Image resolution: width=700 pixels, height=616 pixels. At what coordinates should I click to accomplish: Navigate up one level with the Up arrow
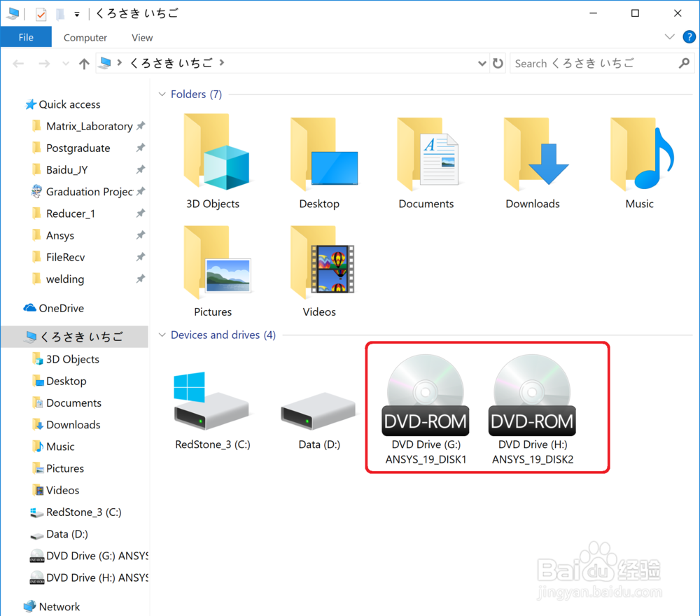pyautogui.click(x=84, y=63)
